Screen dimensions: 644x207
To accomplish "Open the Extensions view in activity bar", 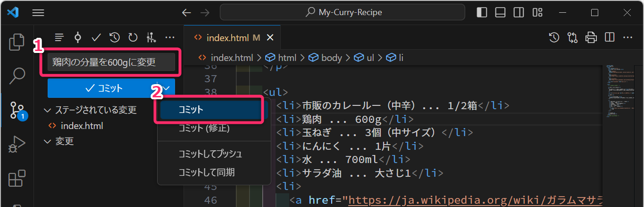I will 17,179.
